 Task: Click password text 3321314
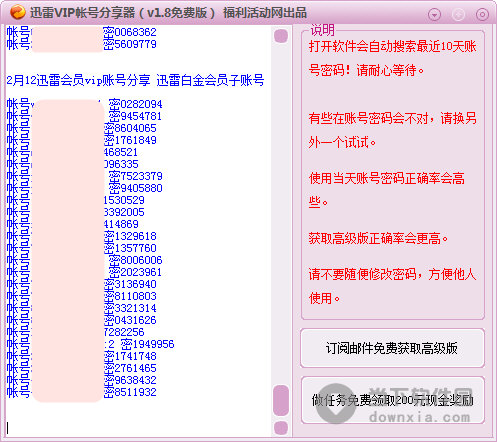[135, 308]
